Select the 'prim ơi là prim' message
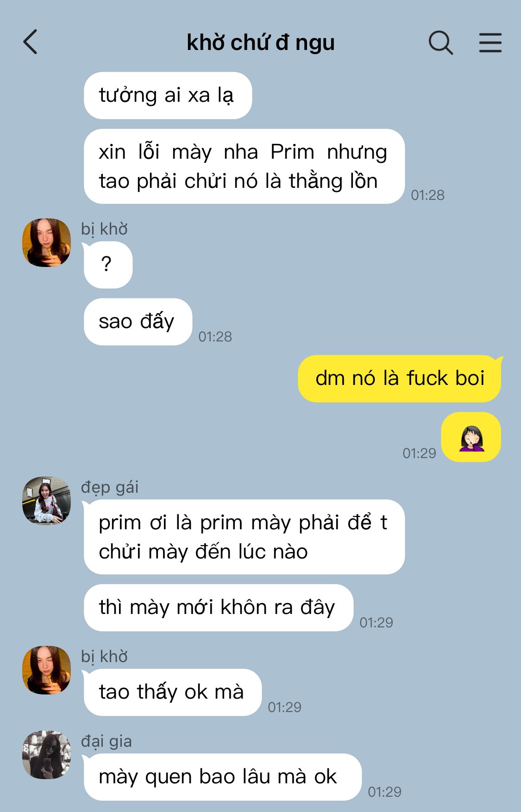This screenshot has width=521, height=812. pyautogui.click(x=244, y=537)
